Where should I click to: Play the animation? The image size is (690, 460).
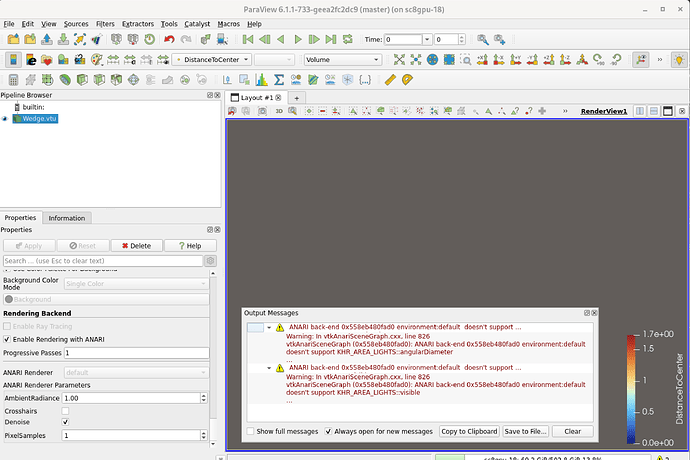pyautogui.click(x=298, y=39)
